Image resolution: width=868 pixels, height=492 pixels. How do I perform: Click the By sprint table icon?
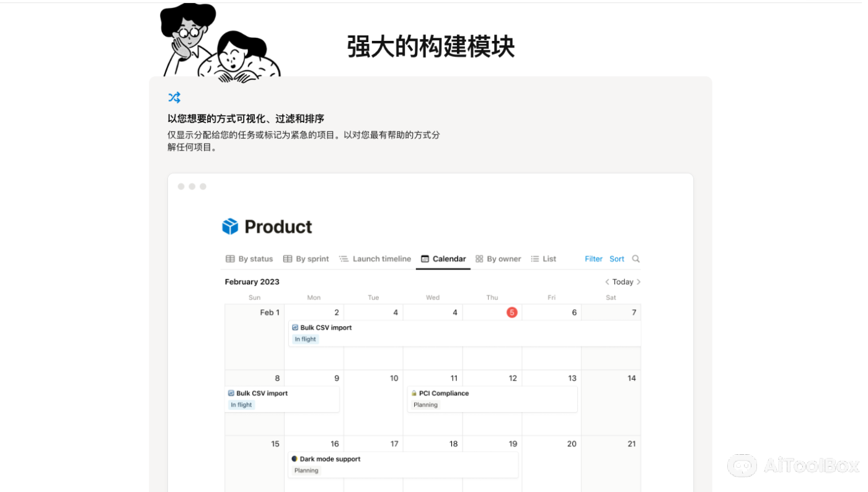(x=287, y=258)
